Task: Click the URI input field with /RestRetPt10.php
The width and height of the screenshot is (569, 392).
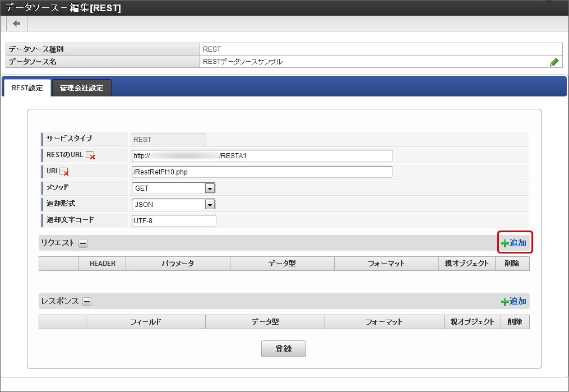Action: pos(262,172)
